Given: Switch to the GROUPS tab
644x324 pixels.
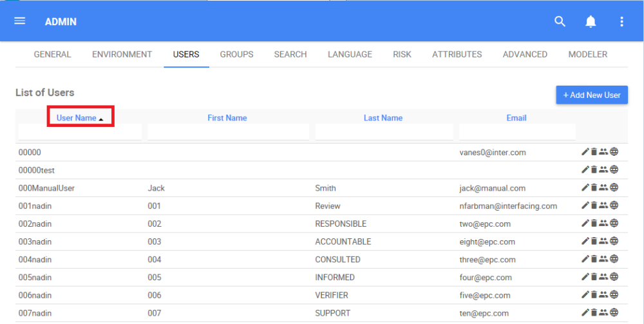Looking at the screenshot, I should pos(236,55).
